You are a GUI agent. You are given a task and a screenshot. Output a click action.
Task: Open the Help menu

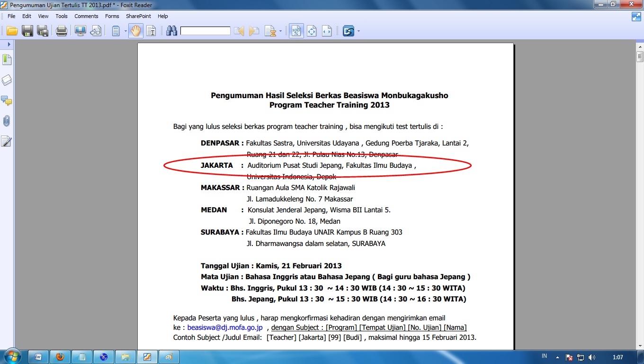pyautogui.click(x=163, y=16)
